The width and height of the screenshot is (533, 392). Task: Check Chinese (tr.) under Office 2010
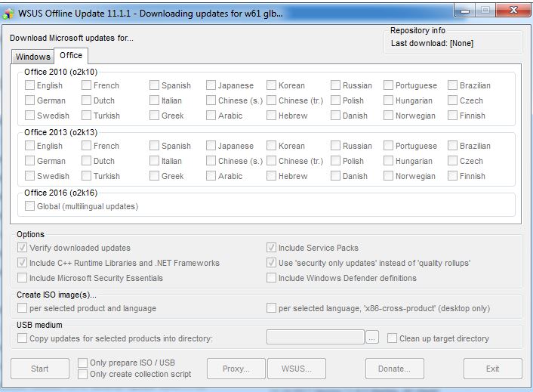(271, 100)
